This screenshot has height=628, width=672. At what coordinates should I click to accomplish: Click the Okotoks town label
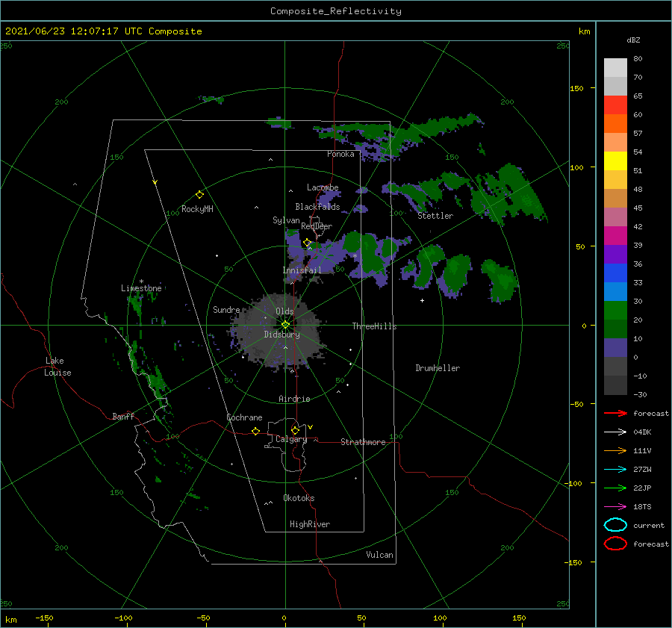tap(299, 498)
